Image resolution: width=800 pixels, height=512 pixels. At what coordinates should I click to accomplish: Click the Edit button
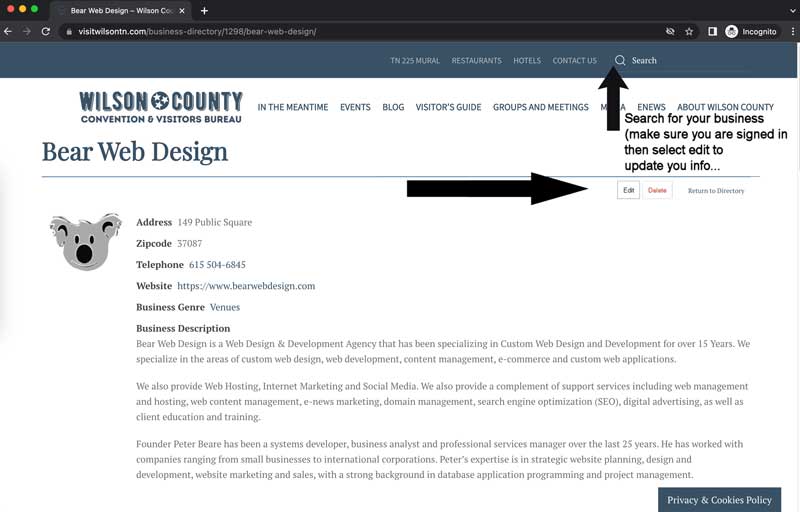coord(628,190)
